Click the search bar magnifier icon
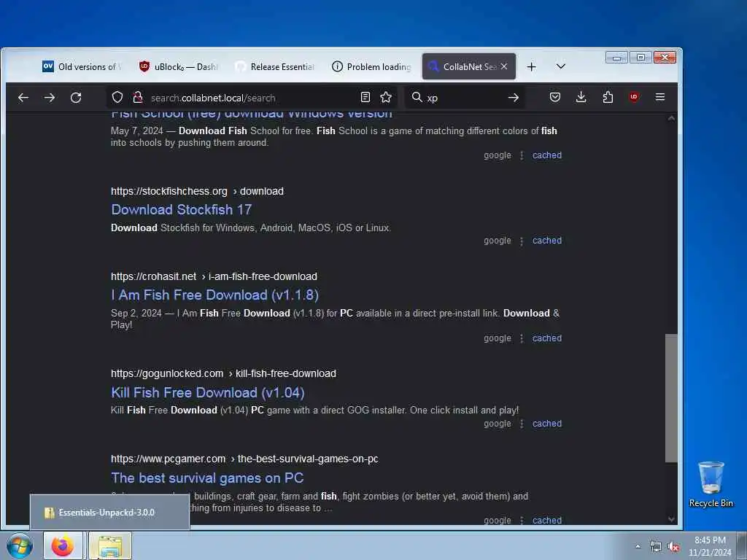This screenshot has height=560, width=747. (417, 97)
